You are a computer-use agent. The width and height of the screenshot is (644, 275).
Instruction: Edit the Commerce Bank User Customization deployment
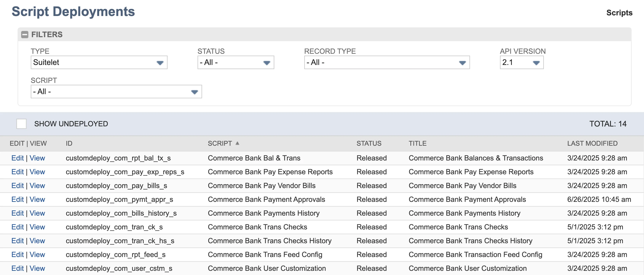click(x=18, y=268)
